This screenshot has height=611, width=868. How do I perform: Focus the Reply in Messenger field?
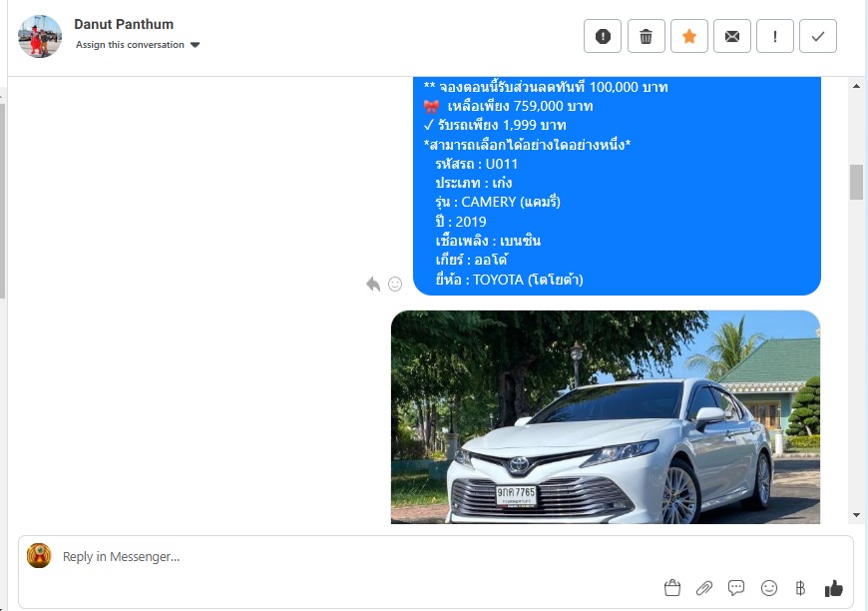[436, 557]
